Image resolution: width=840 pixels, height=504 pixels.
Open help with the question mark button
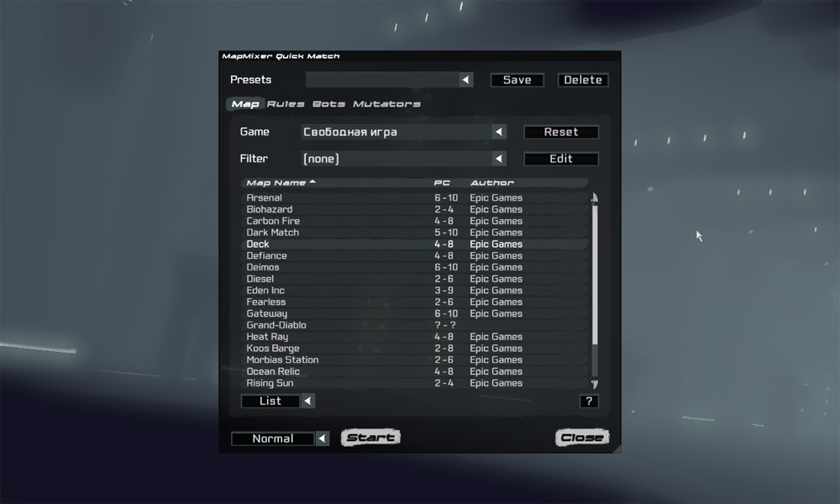pos(589,402)
